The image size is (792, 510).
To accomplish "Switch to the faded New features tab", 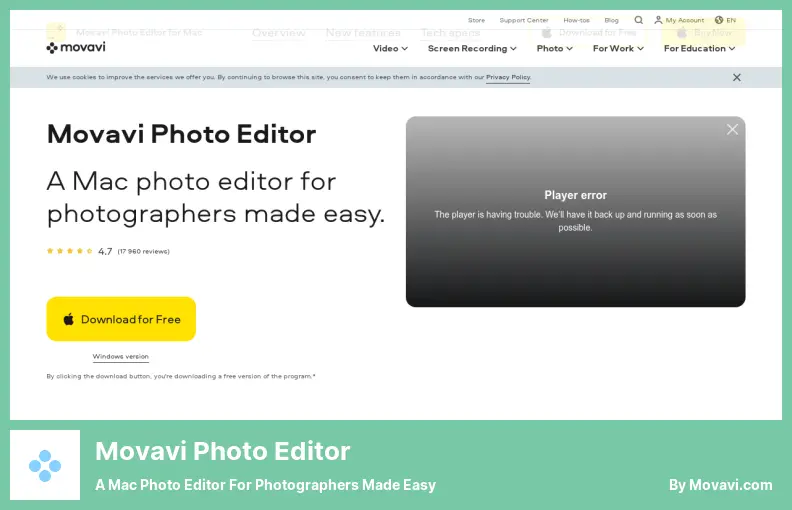I will [x=363, y=33].
